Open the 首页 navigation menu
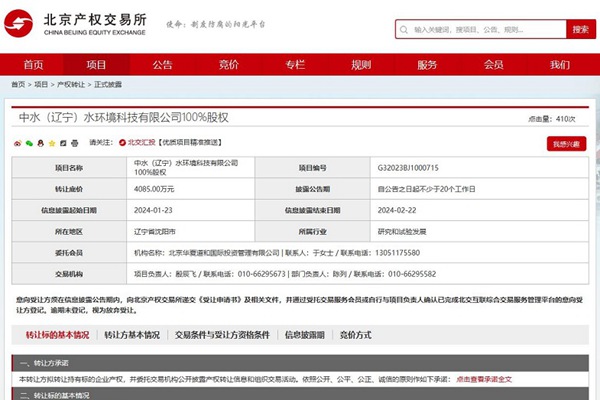 tap(33, 64)
